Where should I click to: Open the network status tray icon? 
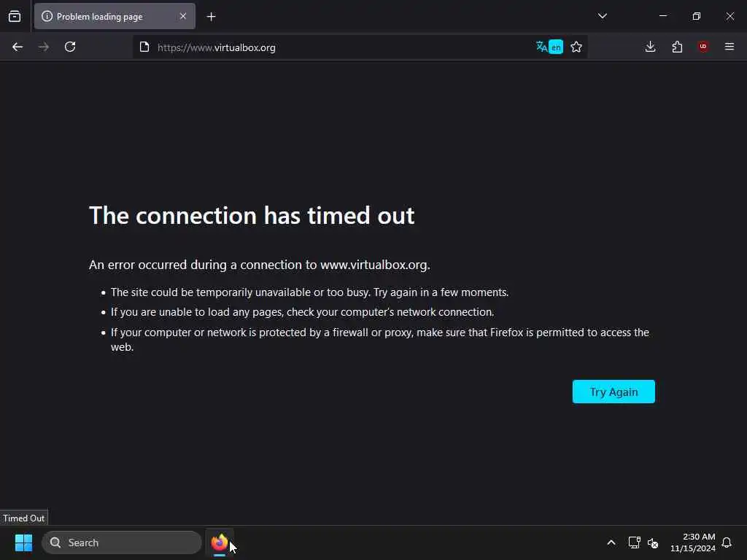point(634,542)
